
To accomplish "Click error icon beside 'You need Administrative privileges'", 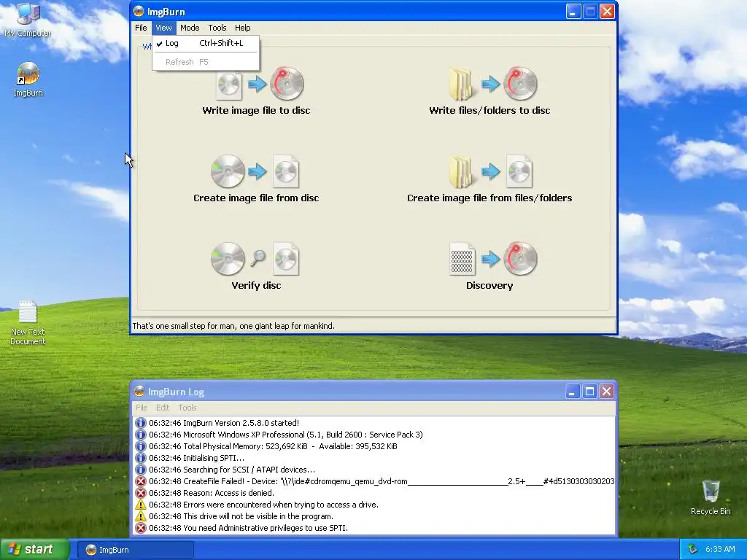I will 141,528.
